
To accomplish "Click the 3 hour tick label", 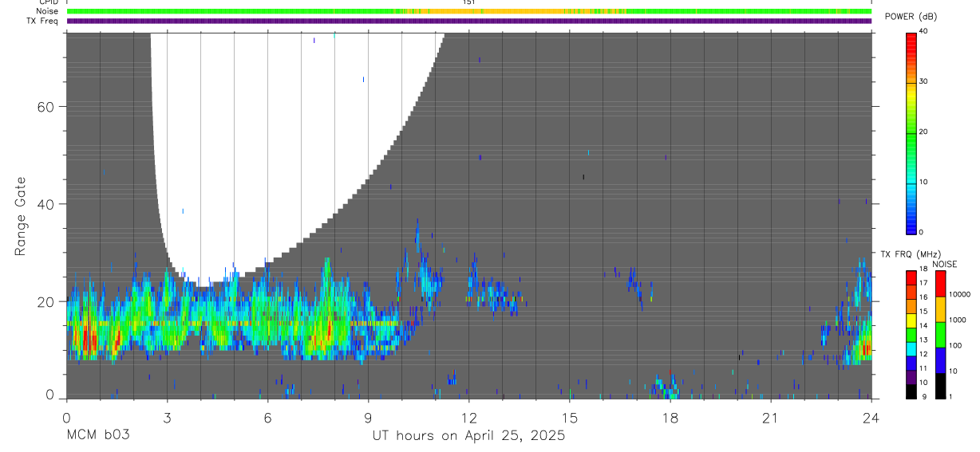I will point(167,418).
